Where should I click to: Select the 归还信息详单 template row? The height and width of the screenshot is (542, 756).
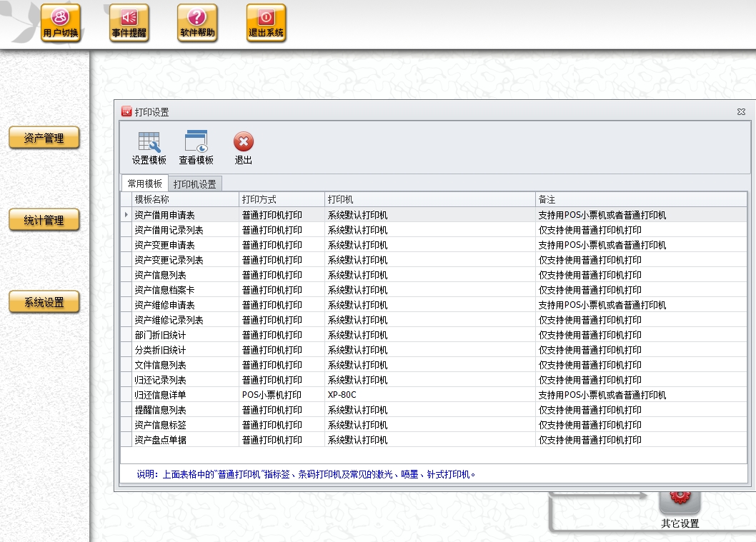tap(161, 395)
